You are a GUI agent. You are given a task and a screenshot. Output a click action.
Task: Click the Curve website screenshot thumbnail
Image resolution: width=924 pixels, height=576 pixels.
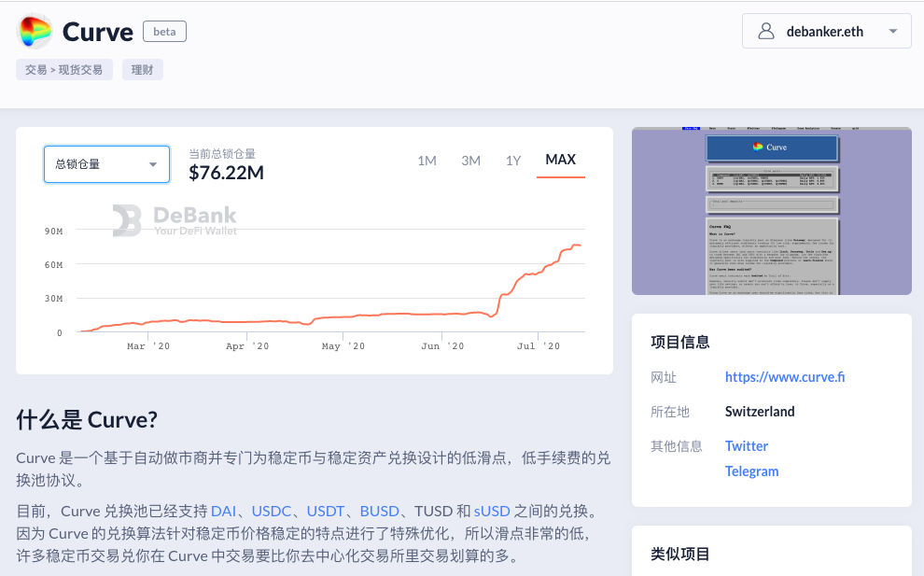(x=771, y=211)
